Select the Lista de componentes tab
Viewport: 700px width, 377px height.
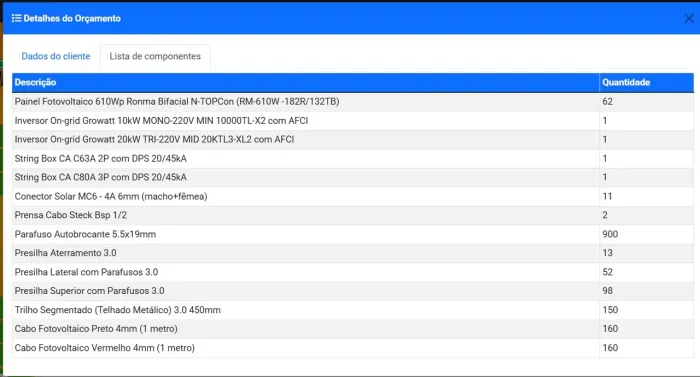[155, 56]
